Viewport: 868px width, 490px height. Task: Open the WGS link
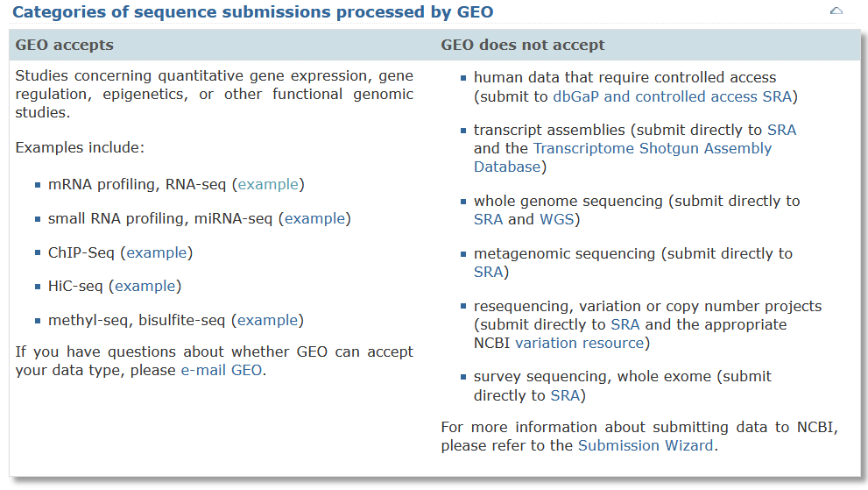click(x=556, y=219)
